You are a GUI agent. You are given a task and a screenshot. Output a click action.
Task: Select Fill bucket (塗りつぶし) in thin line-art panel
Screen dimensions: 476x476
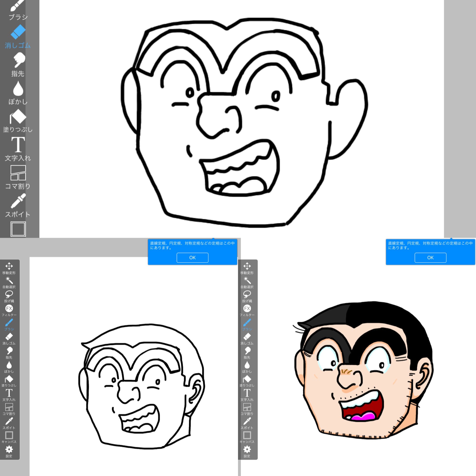click(x=9, y=381)
